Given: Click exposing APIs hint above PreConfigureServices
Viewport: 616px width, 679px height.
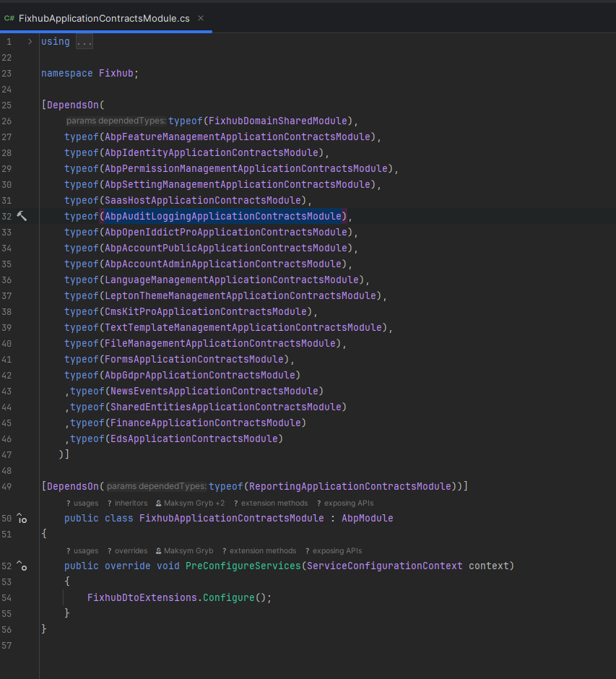Looking at the screenshot, I should pyautogui.click(x=334, y=550).
